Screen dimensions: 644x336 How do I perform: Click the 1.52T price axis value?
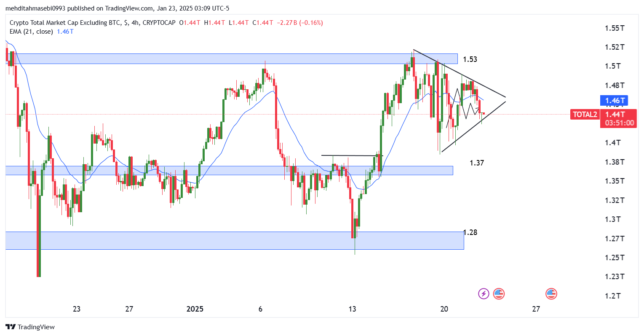615,47
